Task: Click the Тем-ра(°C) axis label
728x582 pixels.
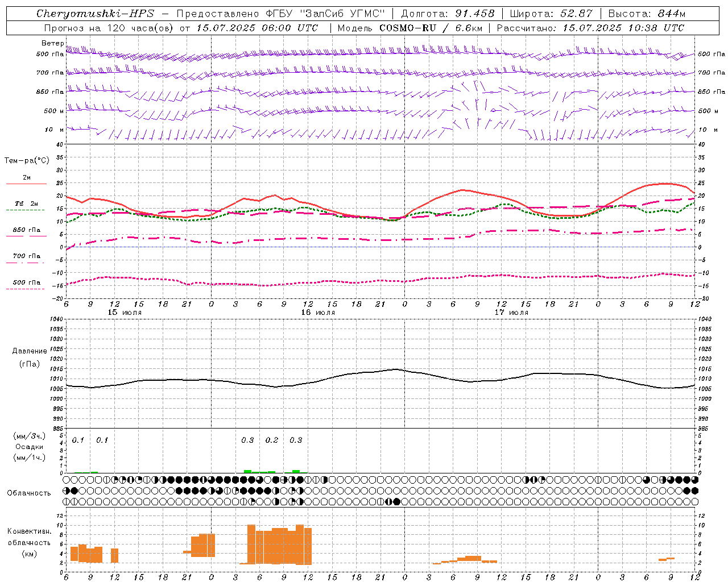Action: coord(27,160)
